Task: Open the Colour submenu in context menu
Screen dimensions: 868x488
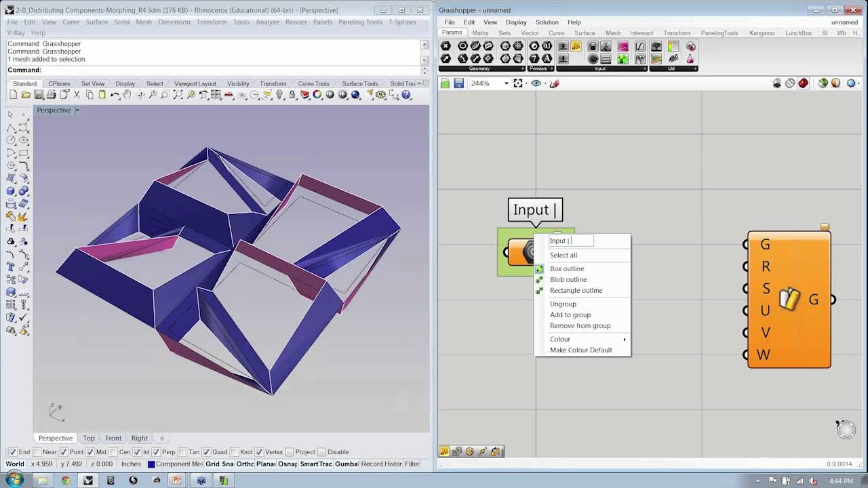Action: [x=583, y=339]
